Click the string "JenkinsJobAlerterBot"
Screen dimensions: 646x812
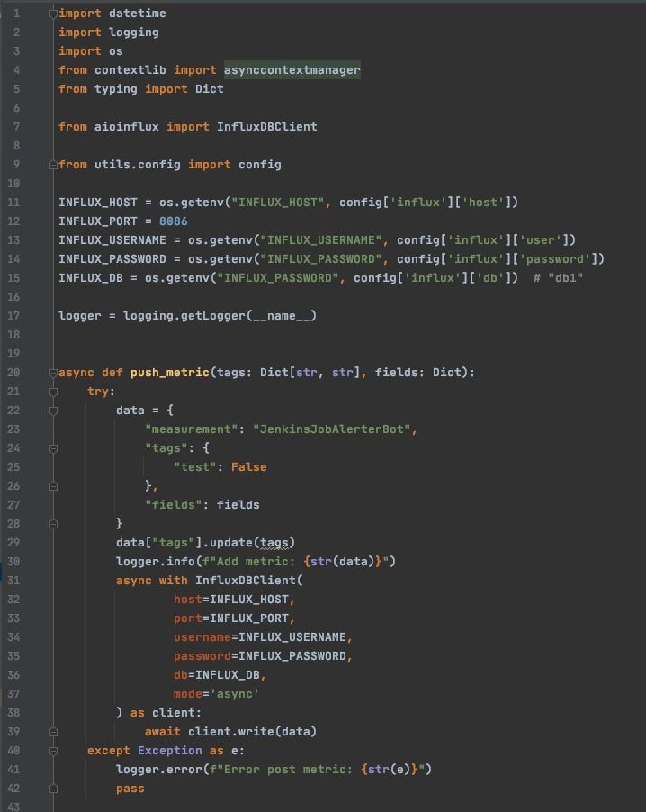(331, 429)
